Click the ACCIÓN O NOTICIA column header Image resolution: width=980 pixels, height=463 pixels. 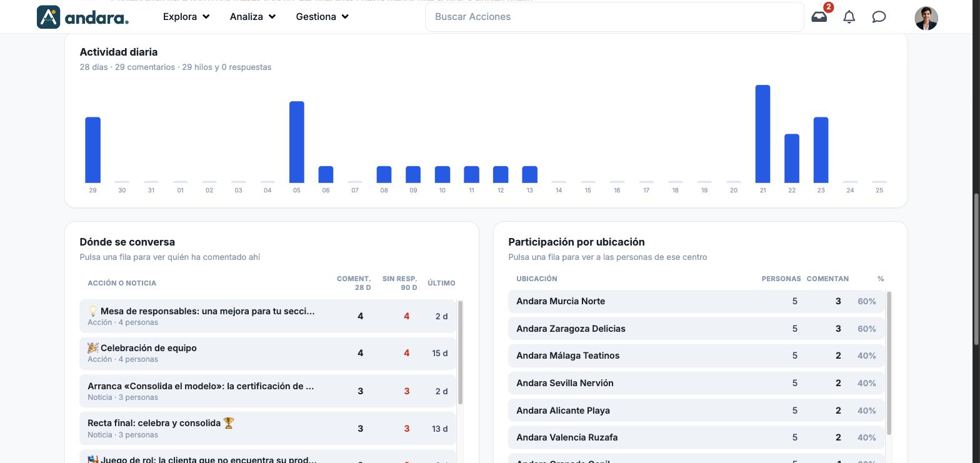pos(122,283)
